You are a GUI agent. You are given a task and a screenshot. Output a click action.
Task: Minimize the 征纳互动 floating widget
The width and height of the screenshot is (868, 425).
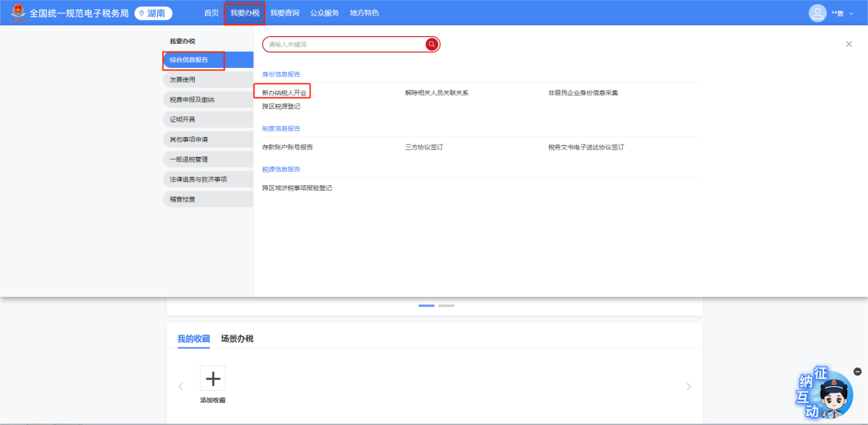857,372
